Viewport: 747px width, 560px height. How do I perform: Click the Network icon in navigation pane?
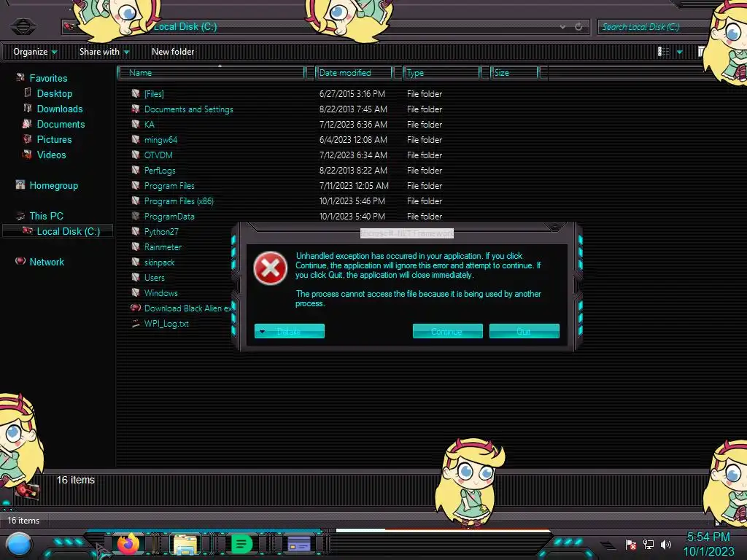pyautogui.click(x=20, y=261)
